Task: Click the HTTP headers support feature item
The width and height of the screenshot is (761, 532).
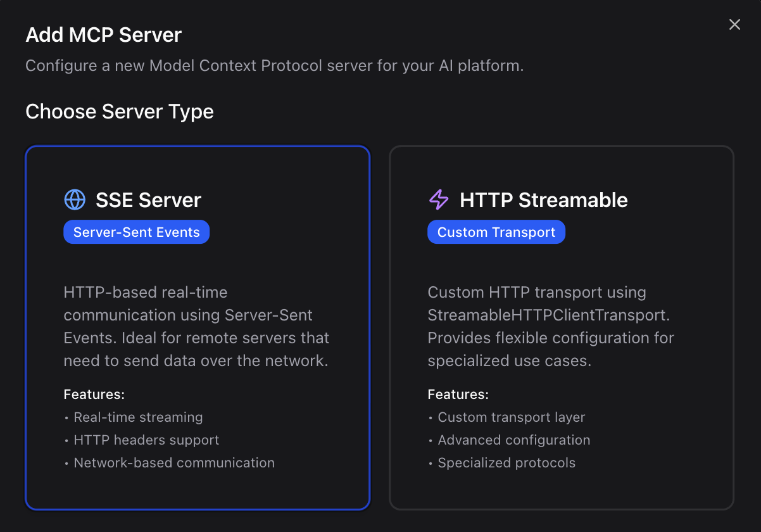Action: click(146, 440)
